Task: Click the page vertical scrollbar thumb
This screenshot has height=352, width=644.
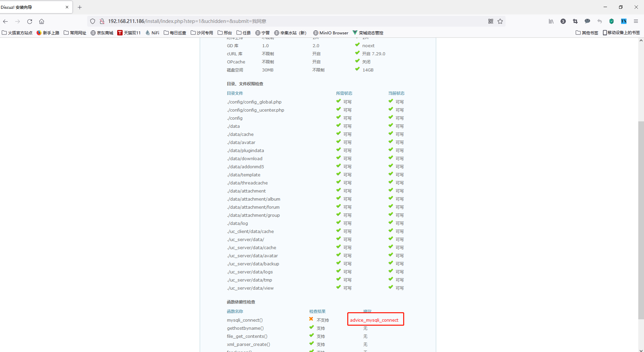Action: tap(641, 220)
